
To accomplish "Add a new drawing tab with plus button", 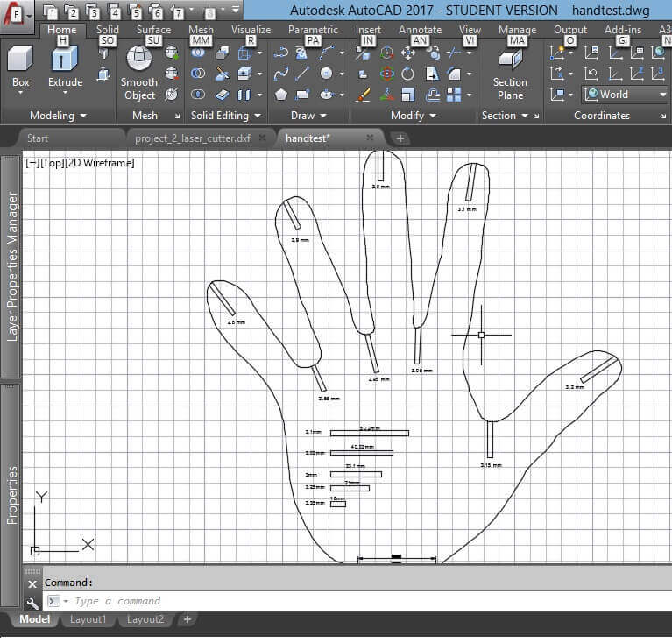I will point(400,138).
